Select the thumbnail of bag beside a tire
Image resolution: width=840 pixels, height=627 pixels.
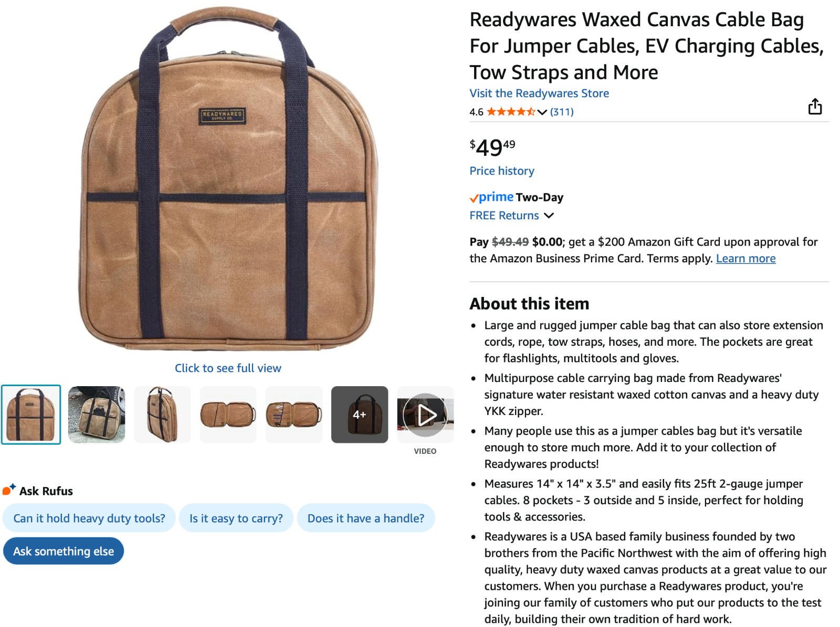click(x=97, y=415)
